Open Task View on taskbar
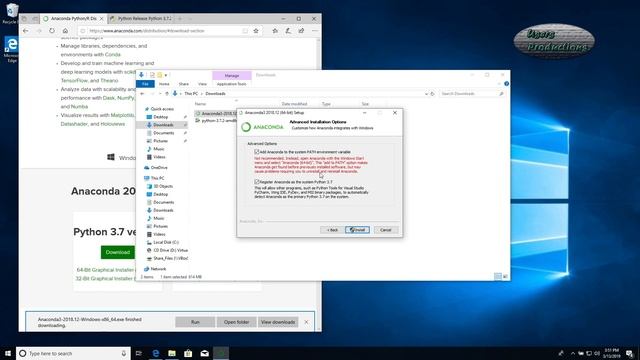The height and width of the screenshot is (360, 640). [x=139, y=353]
